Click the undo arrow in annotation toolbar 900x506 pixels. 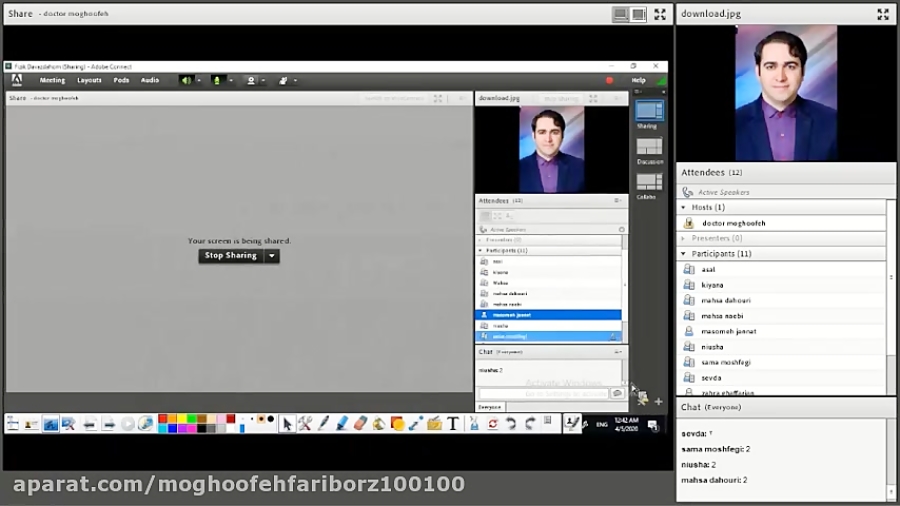pos(511,424)
